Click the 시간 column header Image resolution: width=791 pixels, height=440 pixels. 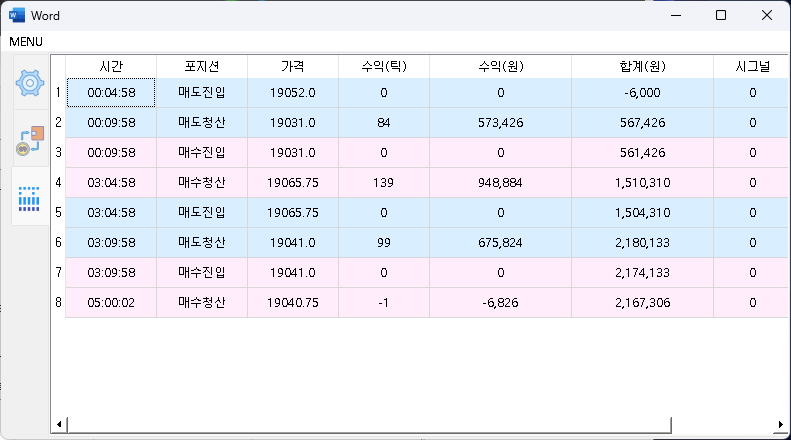111,66
